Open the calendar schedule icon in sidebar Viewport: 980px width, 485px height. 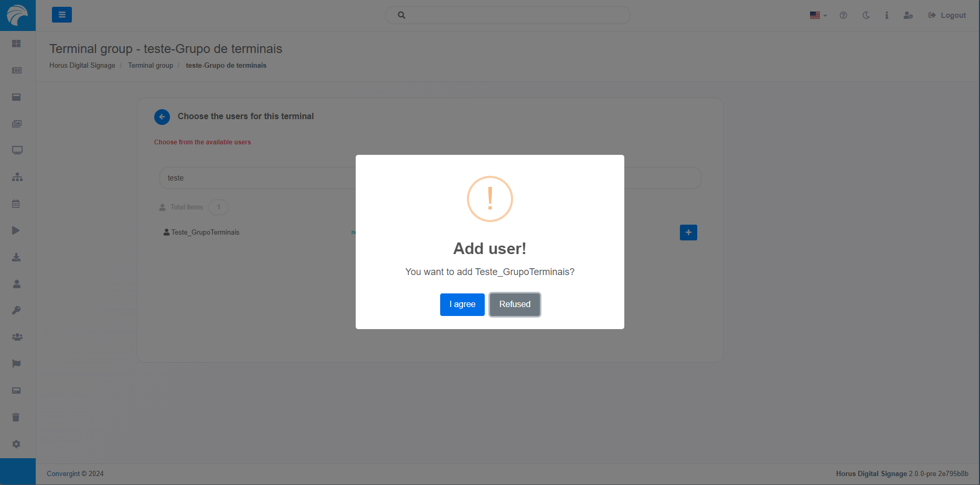[16, 204]
